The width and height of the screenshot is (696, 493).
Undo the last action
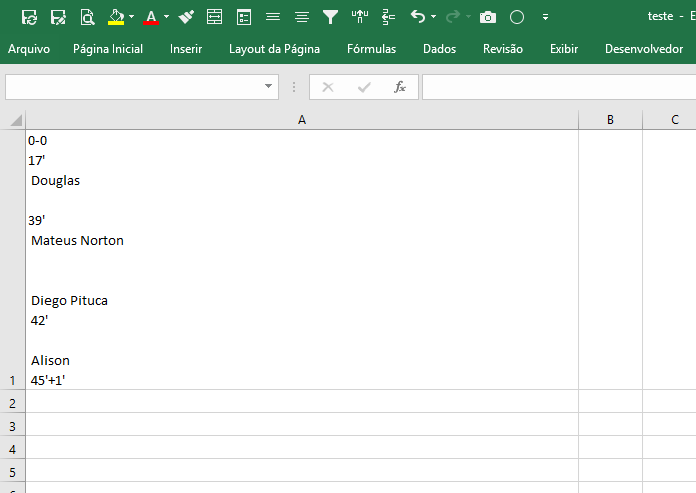tap(418, 17)
